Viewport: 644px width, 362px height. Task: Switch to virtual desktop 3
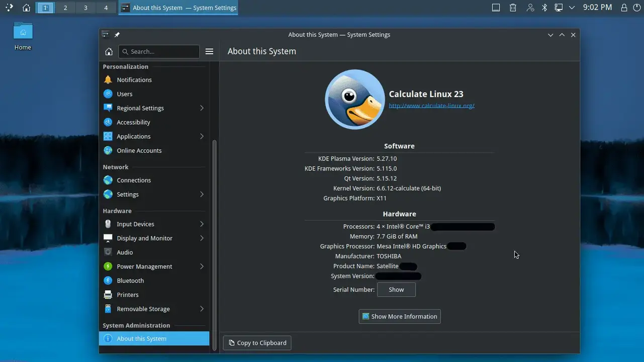85,8
